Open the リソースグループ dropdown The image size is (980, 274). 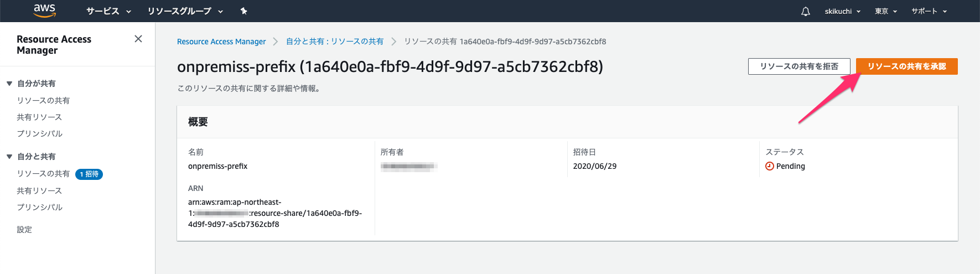point(185,11)
